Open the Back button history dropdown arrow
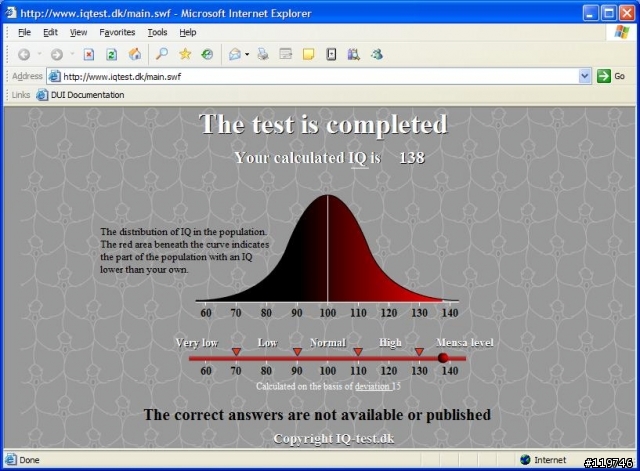This screenshot has width=640, height=471. [x=40, y=54]
